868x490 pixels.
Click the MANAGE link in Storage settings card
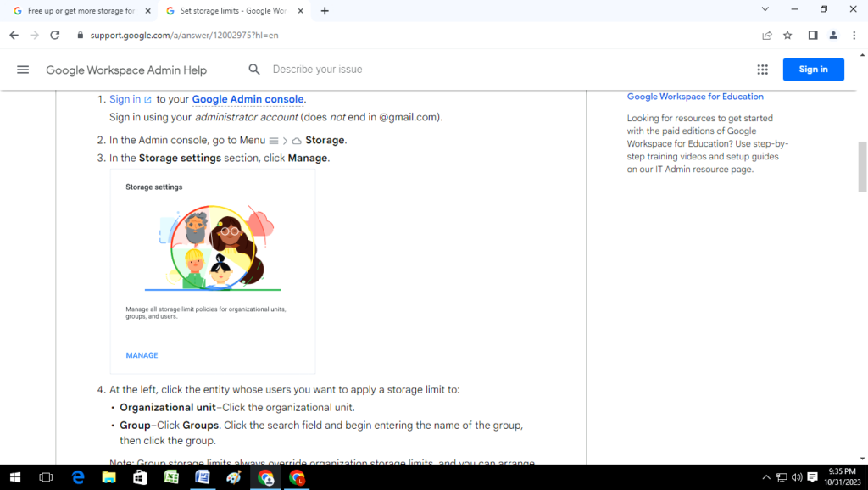coord(141,355)
